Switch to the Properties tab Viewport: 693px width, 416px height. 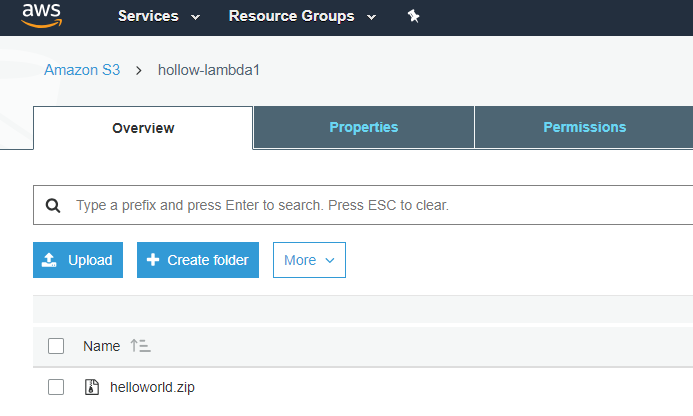(x=363, y=127)
